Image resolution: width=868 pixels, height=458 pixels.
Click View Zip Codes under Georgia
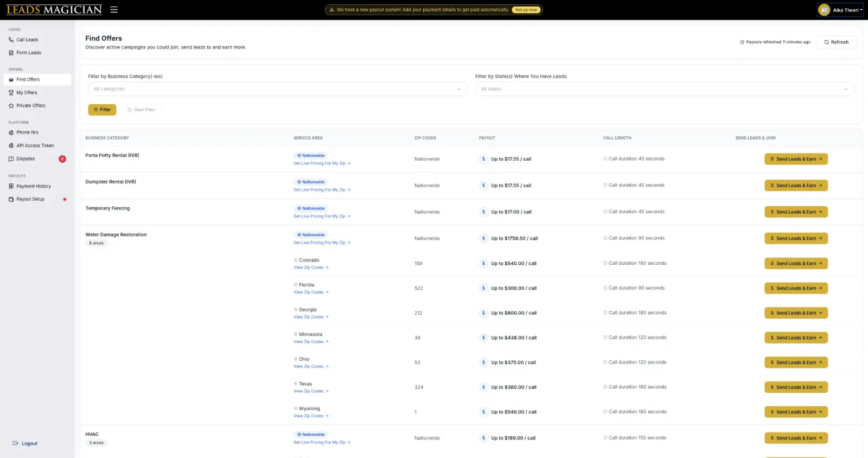[x=311, y=317]
